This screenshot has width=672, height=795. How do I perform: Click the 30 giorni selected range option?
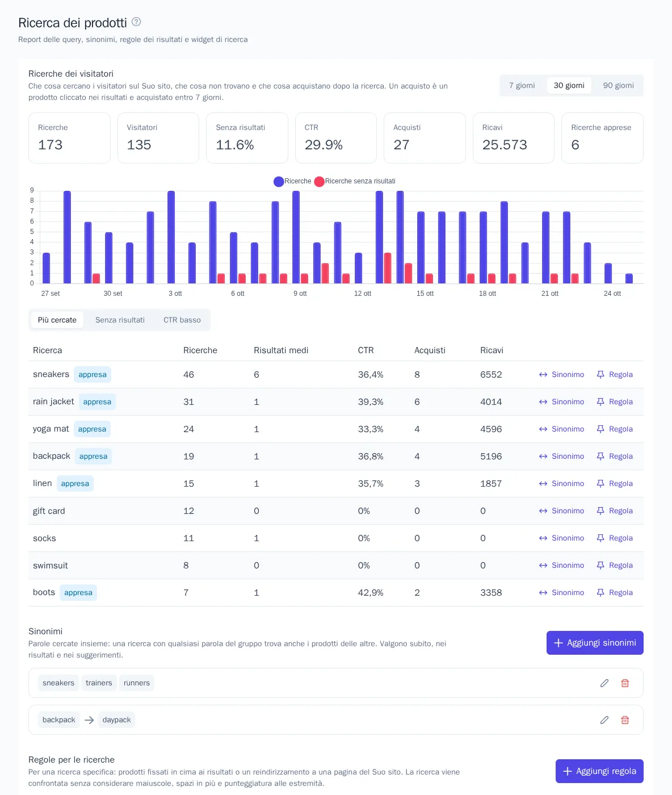tap(569, 85)
